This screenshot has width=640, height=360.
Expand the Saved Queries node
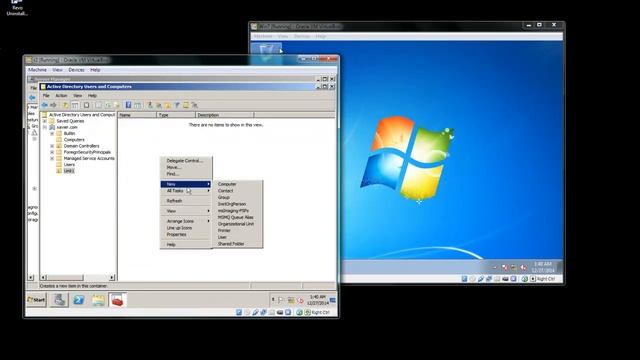pyautogui.click(x=45, y=121)
